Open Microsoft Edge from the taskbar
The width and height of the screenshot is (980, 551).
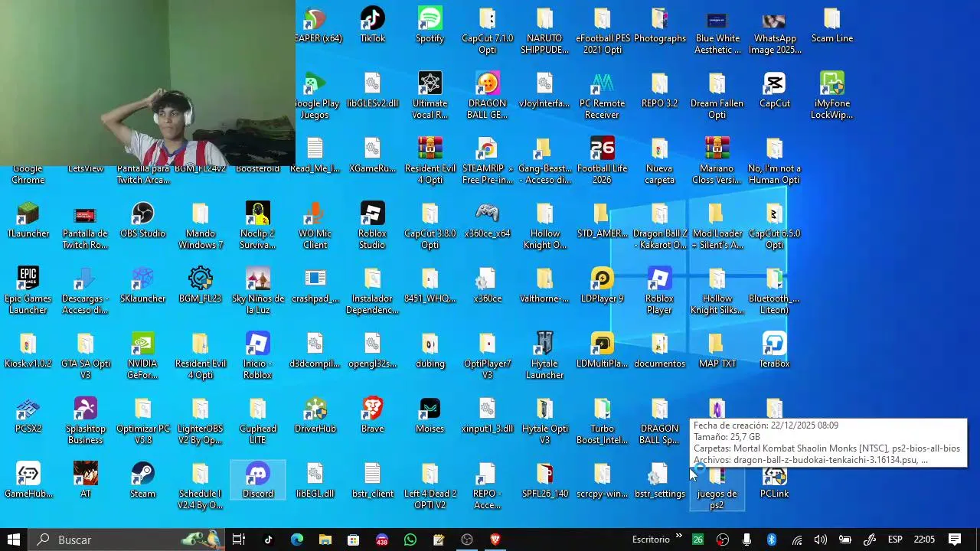click(297, 540)
